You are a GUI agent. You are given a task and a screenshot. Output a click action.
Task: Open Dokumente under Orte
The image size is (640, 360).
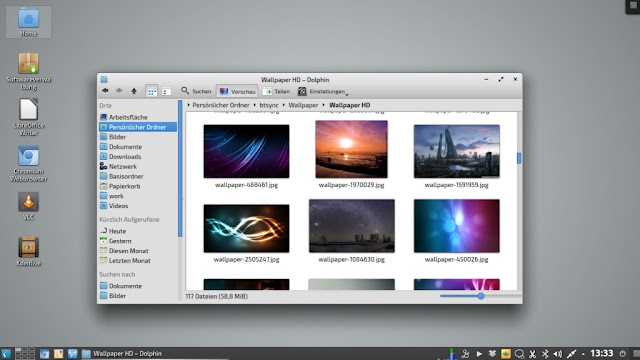coord(138,147)
